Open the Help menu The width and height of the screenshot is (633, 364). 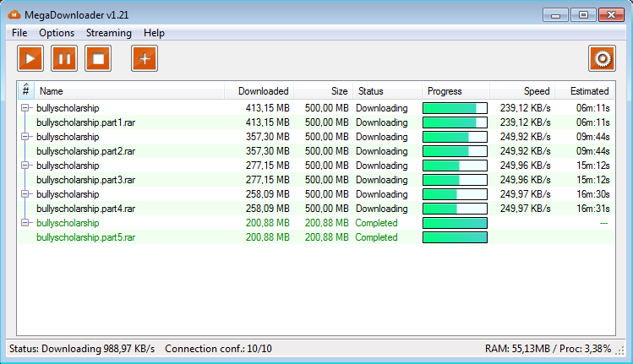[154, 33]
